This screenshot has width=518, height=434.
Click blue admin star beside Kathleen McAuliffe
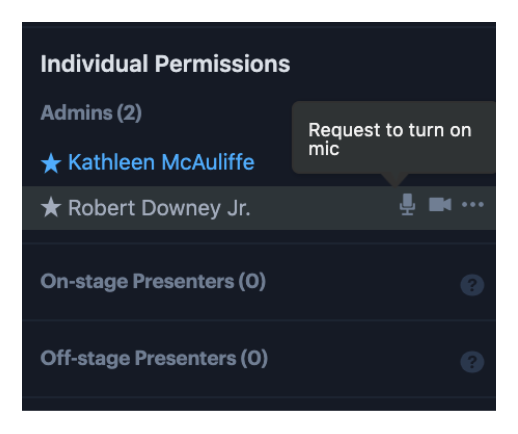coord(51,163)
